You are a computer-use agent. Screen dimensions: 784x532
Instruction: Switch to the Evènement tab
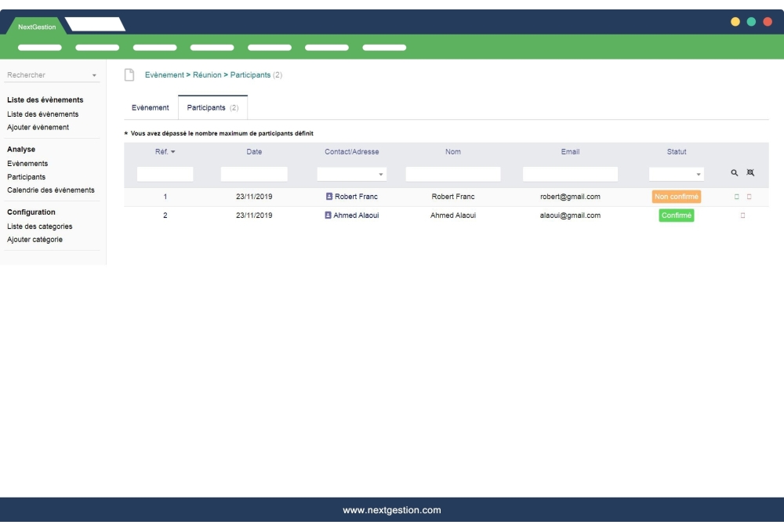point(149,107)
